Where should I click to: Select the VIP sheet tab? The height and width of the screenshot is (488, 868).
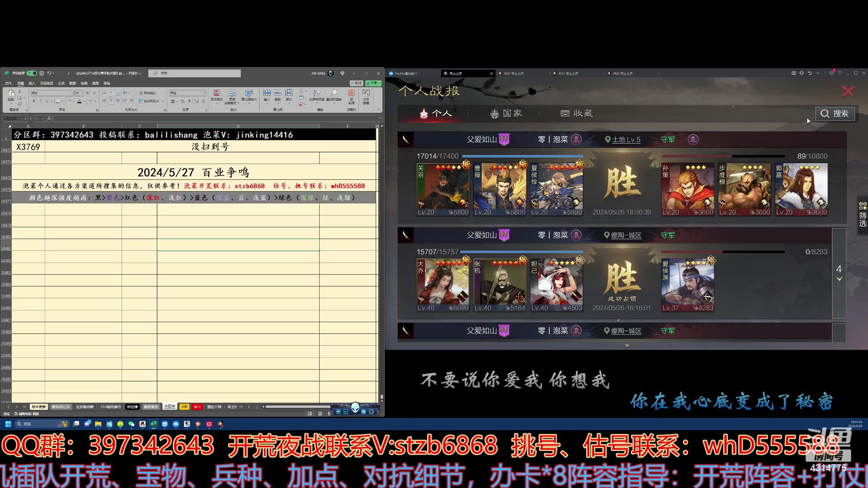click(184, 407)
